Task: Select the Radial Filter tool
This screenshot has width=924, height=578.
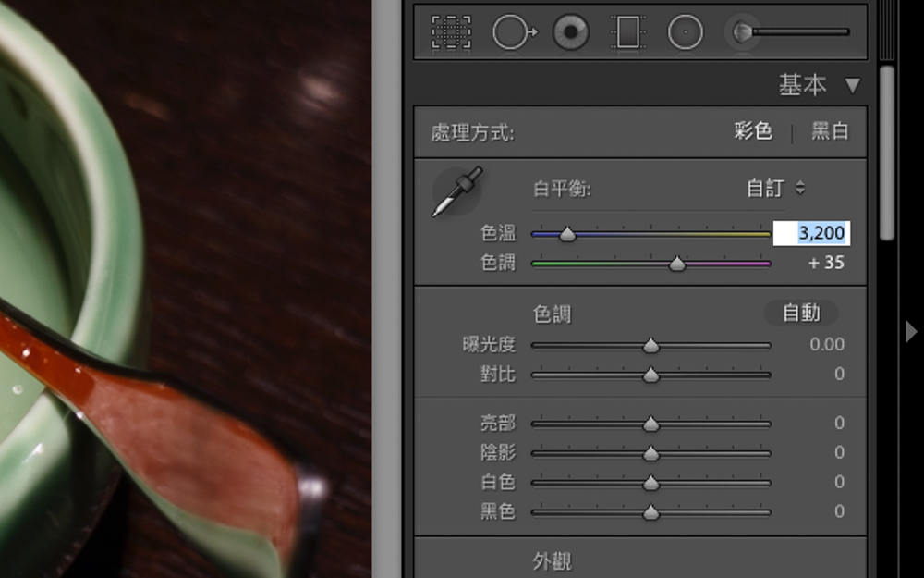Action: click(x=685, y=33)
